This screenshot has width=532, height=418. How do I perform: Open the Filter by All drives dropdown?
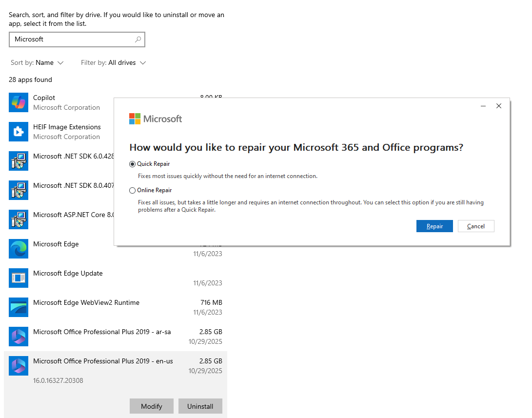click(x=113, y=63)
